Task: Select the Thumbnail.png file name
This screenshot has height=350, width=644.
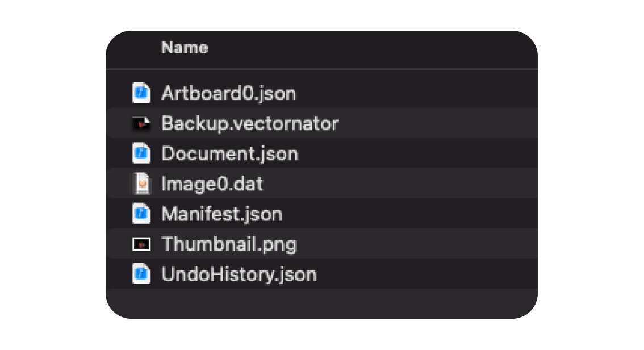Action: [x=229, y=245]
